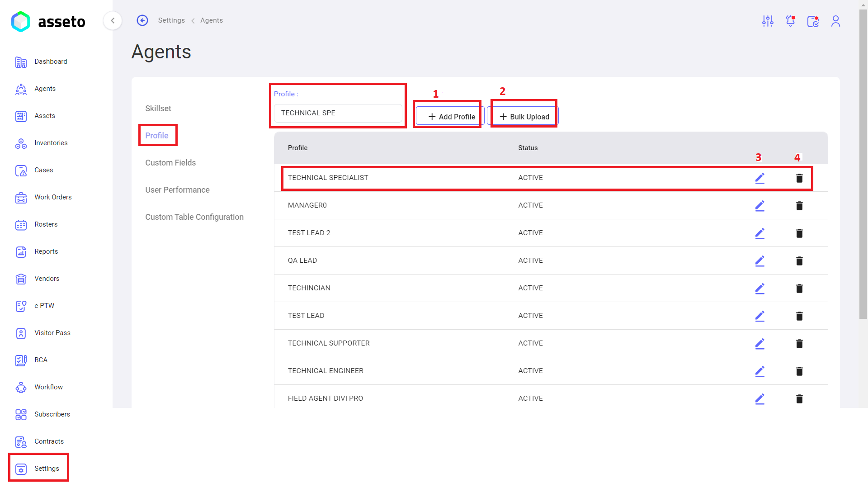Delete the TEST LEAD 2 profile
The image size is (868, 483).
(799, 233)
